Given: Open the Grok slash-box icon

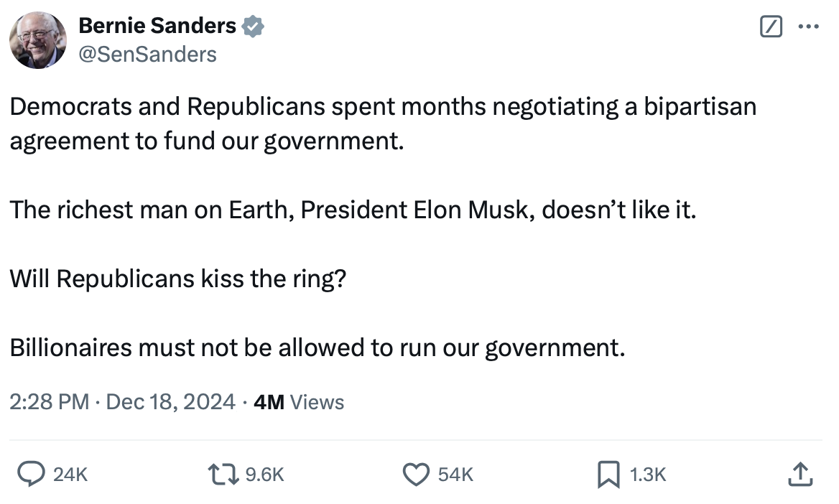Looking at the screenshot, I should coord(770,27).
